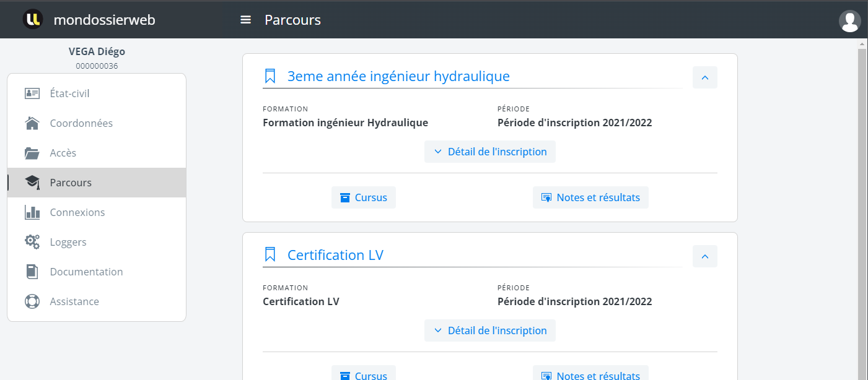868x380 pixels.
Task: Expand Détail de l'inscription for ingénieur Hydraulique
Action: (489, 152)
